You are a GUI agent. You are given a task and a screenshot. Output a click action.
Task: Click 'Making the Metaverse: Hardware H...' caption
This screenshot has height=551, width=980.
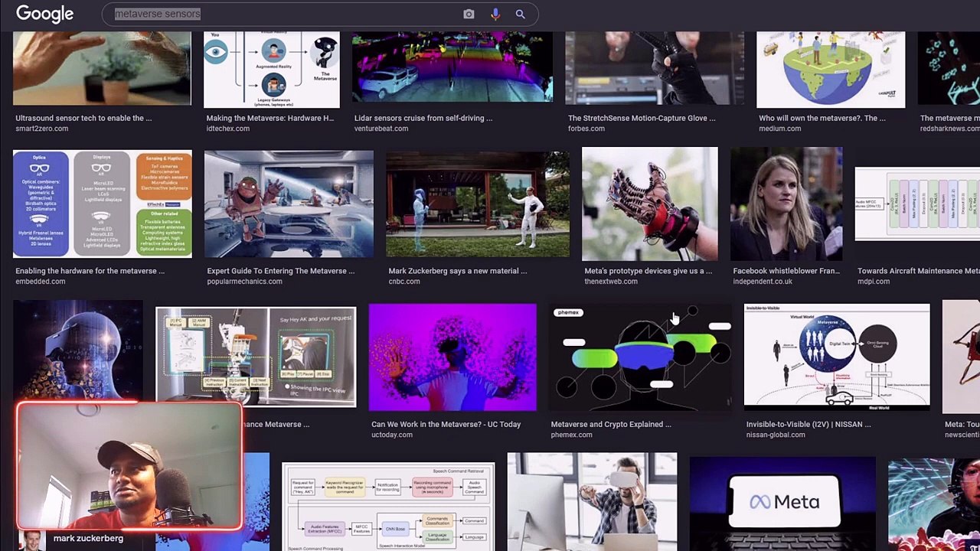click(269, 118)
